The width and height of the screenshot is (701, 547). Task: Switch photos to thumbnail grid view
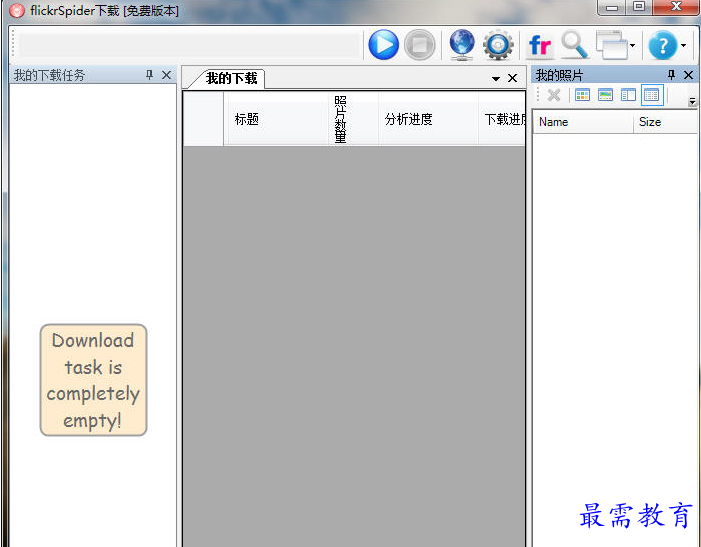tap(582, 95)
